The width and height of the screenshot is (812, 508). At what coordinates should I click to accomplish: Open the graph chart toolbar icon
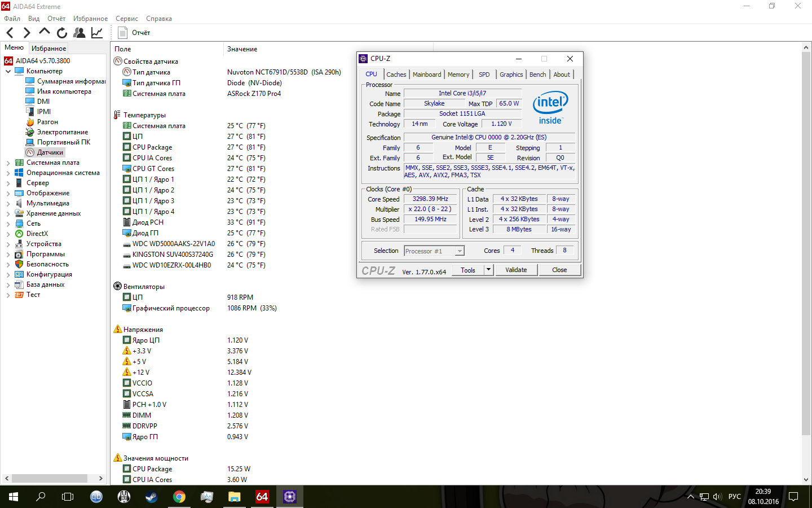(x=97, y=33)
